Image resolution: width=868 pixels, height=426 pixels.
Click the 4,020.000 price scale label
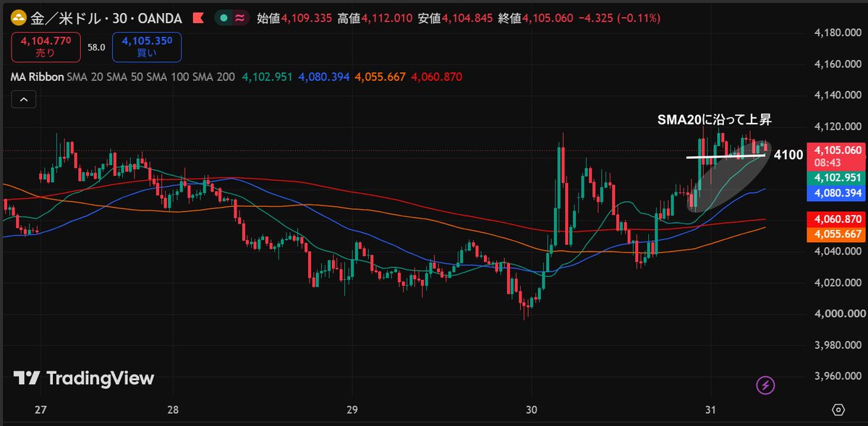pyautogui.click(x=838, y=282)
